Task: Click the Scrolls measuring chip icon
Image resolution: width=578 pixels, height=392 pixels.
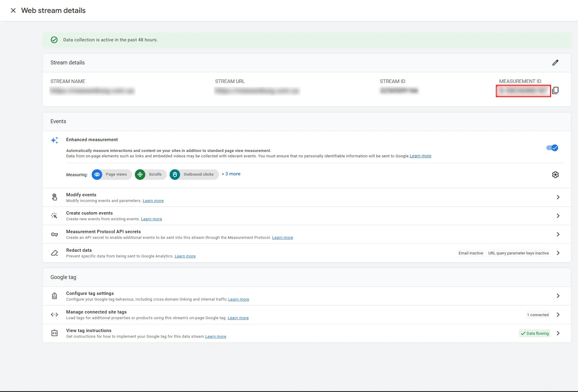Action: (x=140, y=174)
